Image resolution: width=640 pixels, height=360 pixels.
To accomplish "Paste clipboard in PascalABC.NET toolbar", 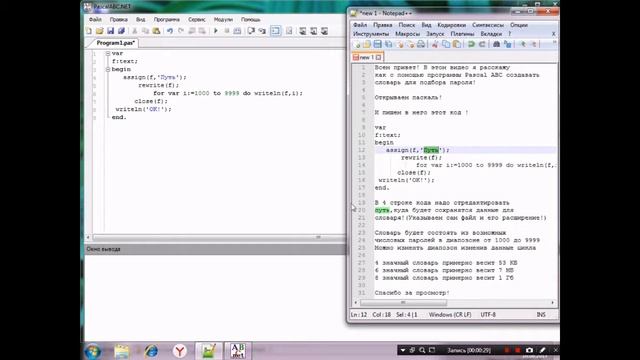I will coord(156,31).
